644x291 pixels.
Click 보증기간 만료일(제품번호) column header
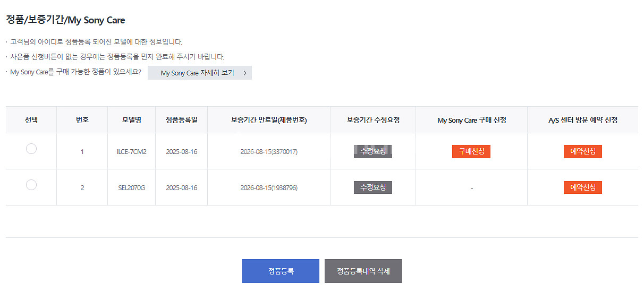pos(269,120)
